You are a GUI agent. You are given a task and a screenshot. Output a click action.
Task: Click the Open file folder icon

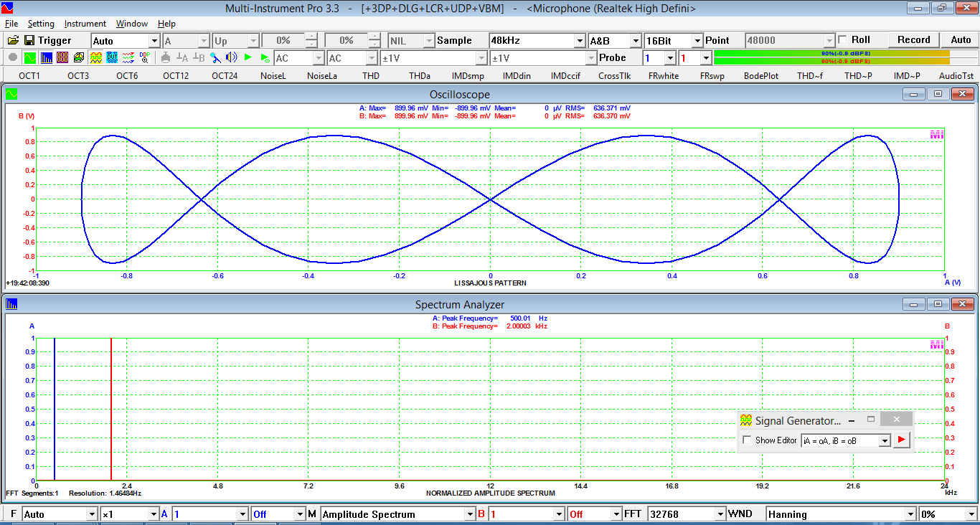12,40
